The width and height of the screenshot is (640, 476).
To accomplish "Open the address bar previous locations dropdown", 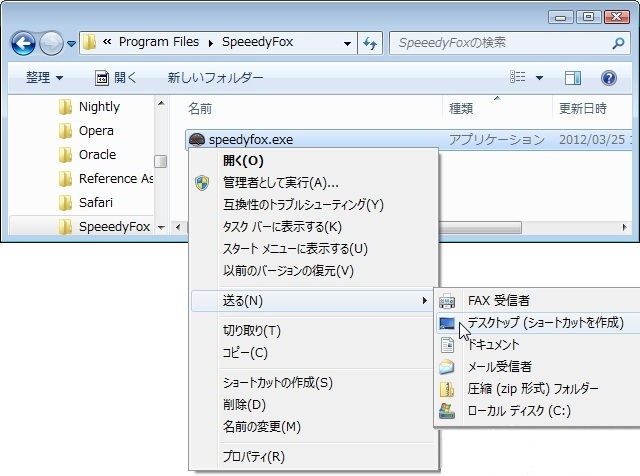I will pyautogui.click(x=347, y=43).
